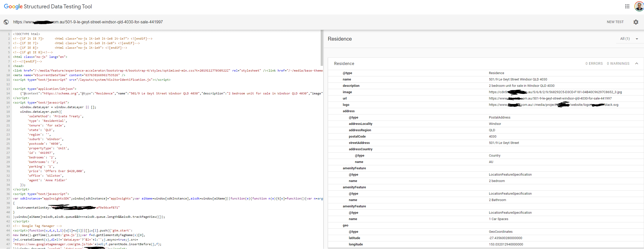Open the settings gear icon
644x249 pixels.
(636, 22)
